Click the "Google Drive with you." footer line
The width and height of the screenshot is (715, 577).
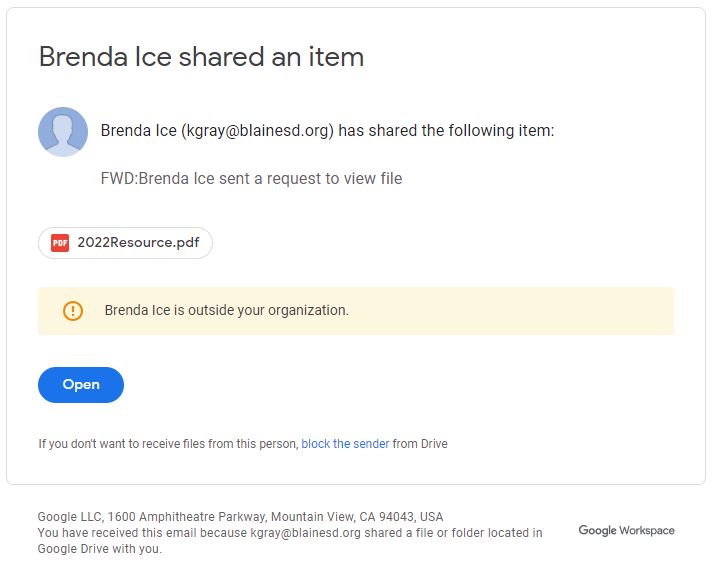pyautogui.click(x=99, y=549)
